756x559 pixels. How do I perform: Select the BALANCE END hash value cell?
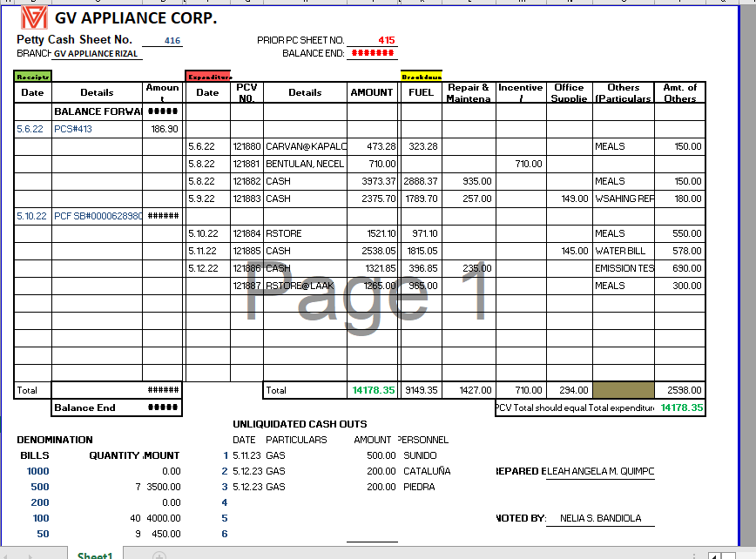372,53
